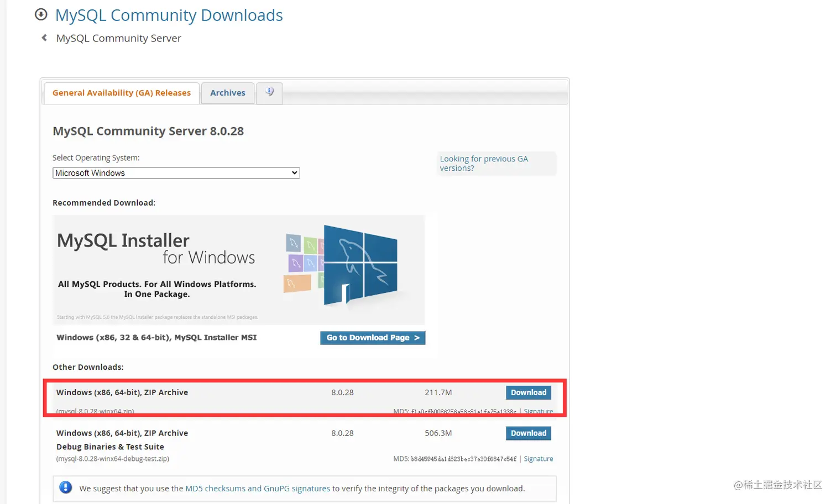Click the Windows dolphin logo graphic
This screenshot has width=836, height=504.
(x=360, y=265)
